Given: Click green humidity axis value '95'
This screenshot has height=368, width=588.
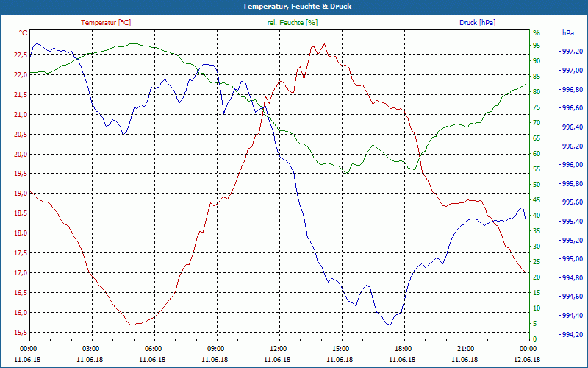Looking at the screenshot, I should click(537, 46).
